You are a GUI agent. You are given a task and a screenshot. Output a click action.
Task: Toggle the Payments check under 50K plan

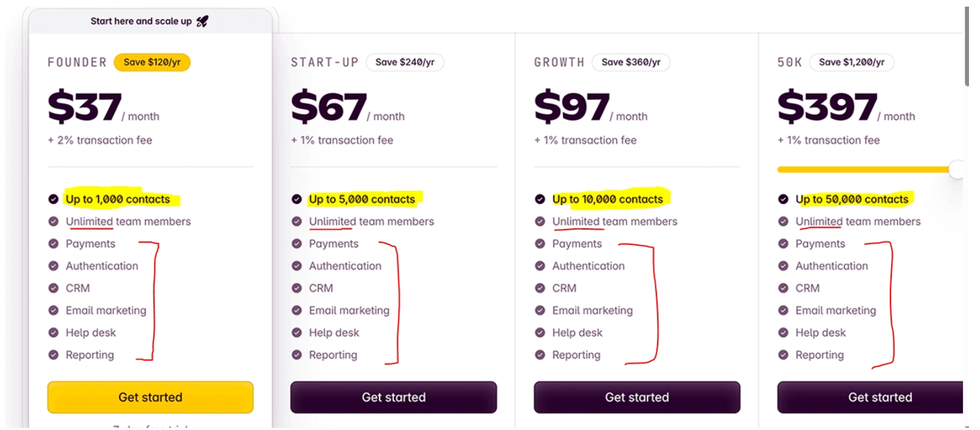click(x=783, y=243)
